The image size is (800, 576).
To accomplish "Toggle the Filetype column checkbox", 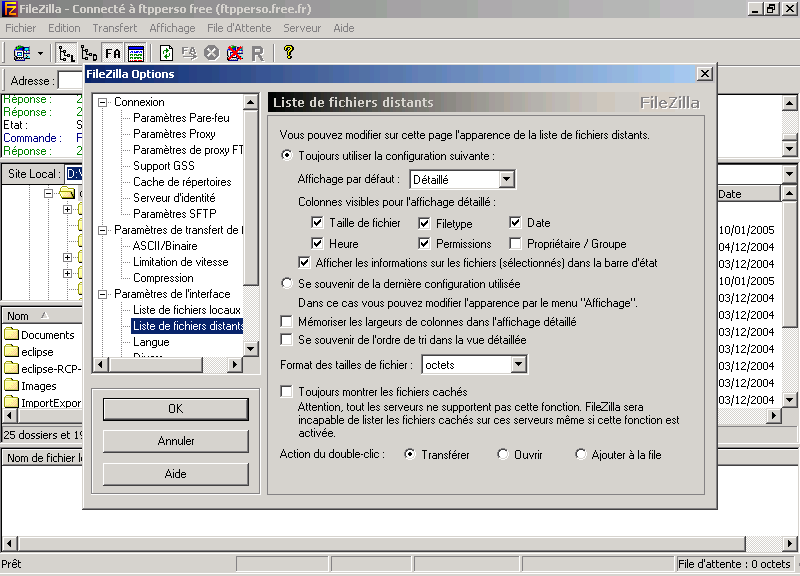I will tap(424, 223).
